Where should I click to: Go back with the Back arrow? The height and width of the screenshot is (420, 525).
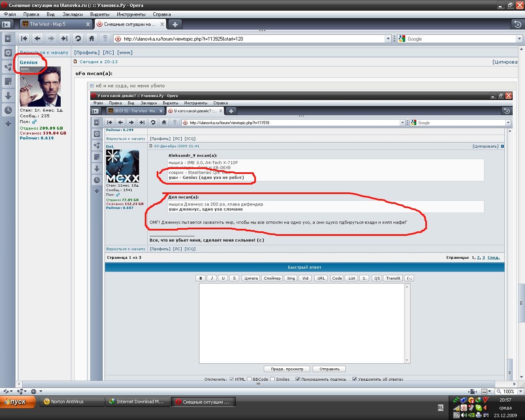37,39
